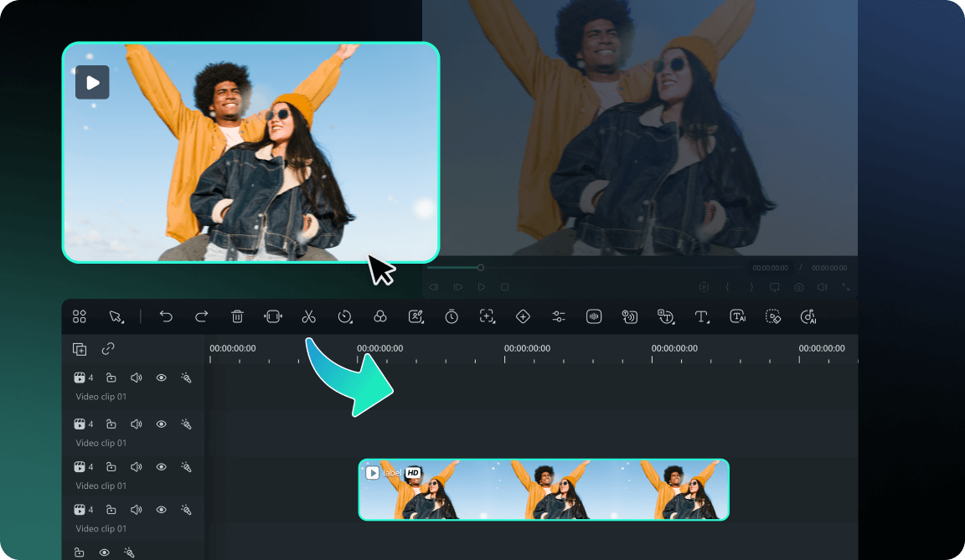Open the AI music generator icon
The height and width of the screenshot is (560, 965).
(x=808, y=316)
